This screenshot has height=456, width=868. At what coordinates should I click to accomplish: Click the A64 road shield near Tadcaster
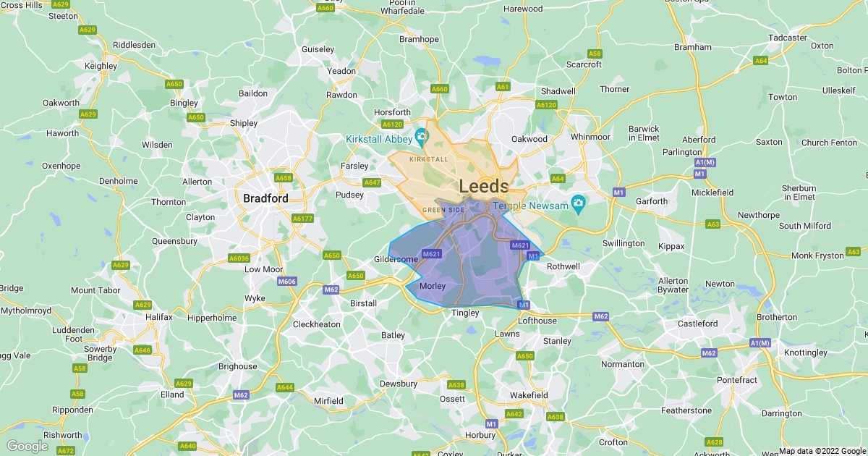click(761, 61)
